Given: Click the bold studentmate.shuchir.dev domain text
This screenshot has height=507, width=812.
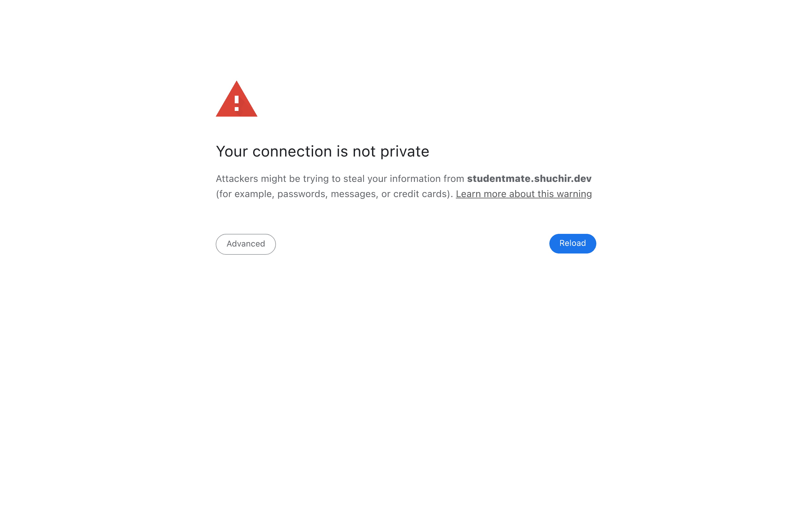Looking at the screenshot, I should click(x=529, y=178).
